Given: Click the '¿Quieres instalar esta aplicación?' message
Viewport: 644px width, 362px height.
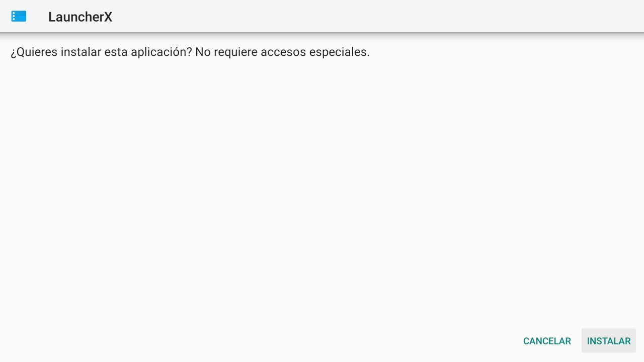Looking at the screenshot, I should pyautogui.click(x=101, y=52).
